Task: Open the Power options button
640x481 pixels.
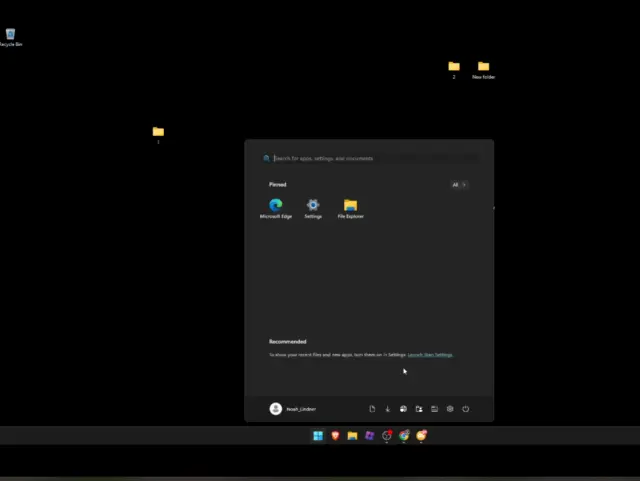Action: 466,409
